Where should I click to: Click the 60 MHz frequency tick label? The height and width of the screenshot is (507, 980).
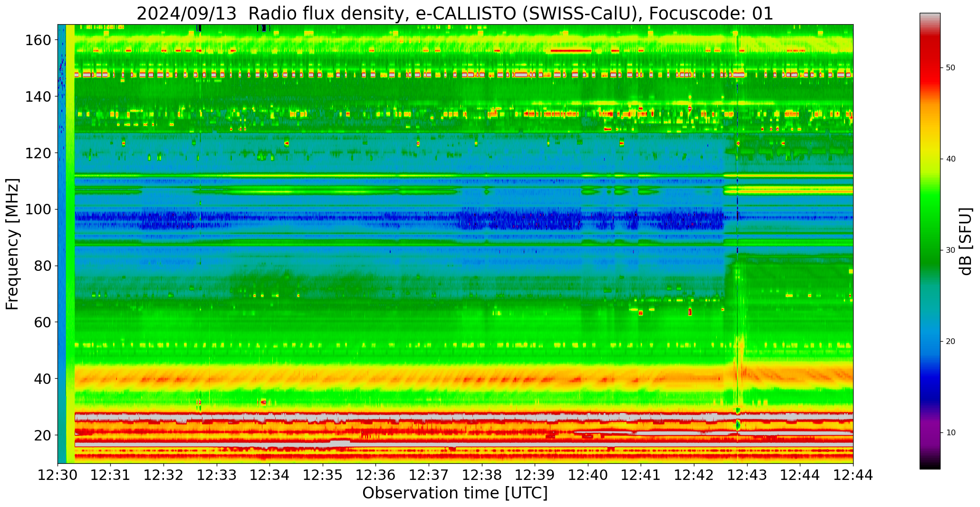(43, 322)
